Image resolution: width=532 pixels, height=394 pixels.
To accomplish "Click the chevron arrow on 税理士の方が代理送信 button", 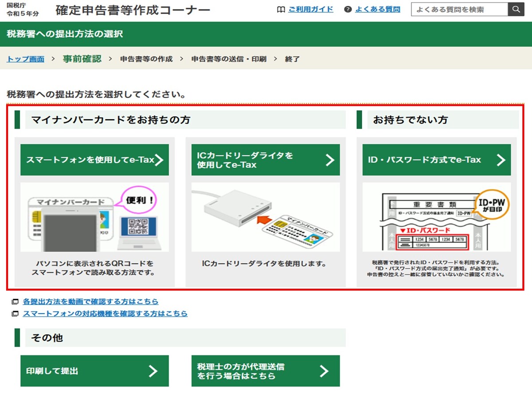I will click(x=324, y=371).
